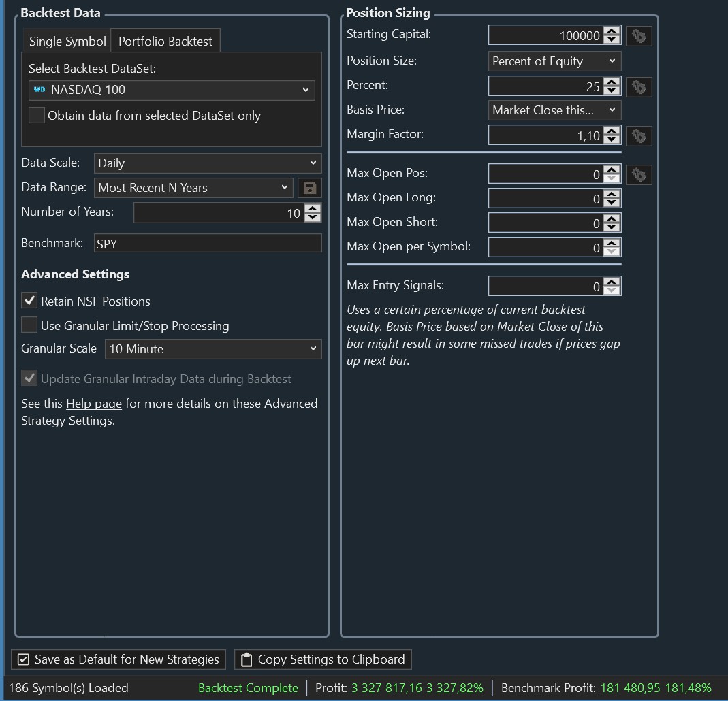The image size is (728, 701).
Task: Enable Use Granular Limit/Stop Processing checkbox
Action: click(x=30, y=325)
